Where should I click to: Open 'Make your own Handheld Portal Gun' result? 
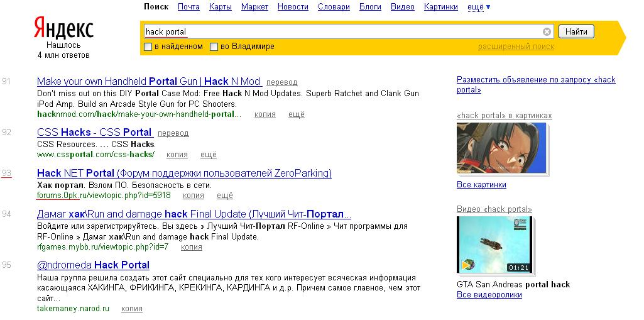[149, 81]
